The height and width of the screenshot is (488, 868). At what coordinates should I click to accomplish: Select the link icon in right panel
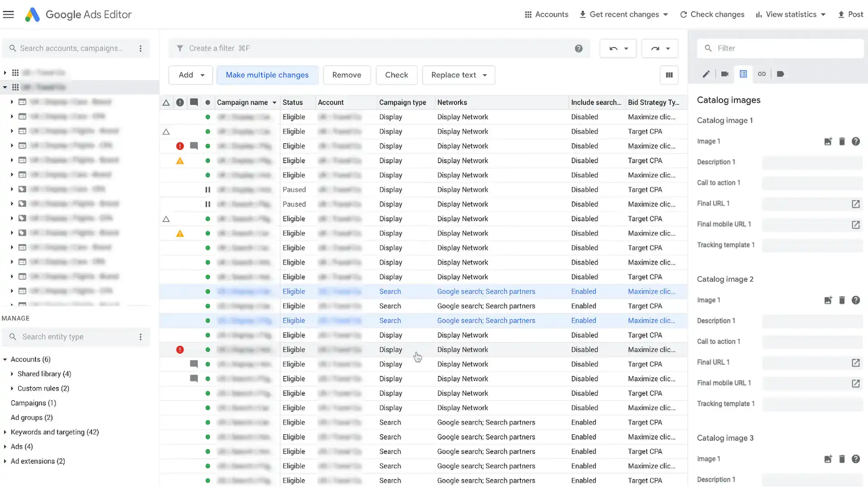(x=762, y=74)
